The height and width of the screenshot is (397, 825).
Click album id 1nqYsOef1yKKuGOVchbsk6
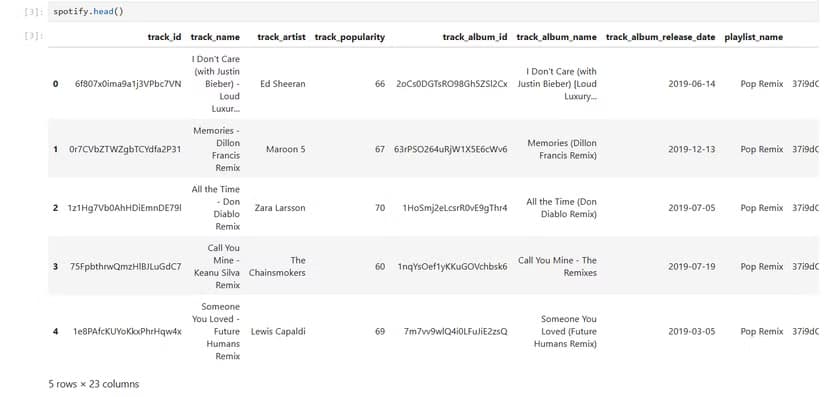point(453,267)
